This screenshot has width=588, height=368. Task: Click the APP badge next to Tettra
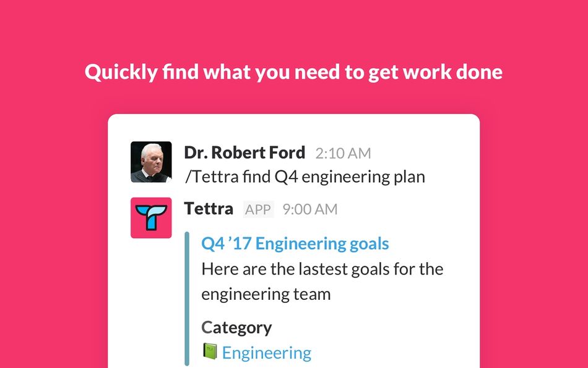tap(258, 209)
